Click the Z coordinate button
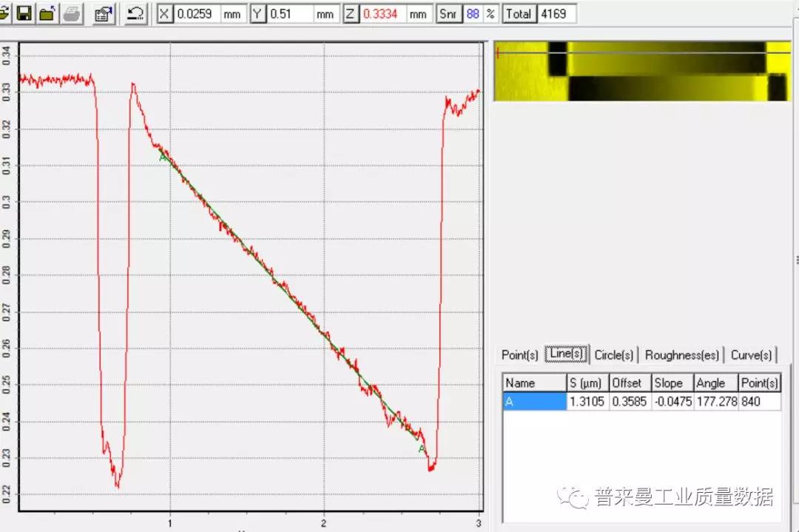The image size is (799, 532). click(351, 14)
